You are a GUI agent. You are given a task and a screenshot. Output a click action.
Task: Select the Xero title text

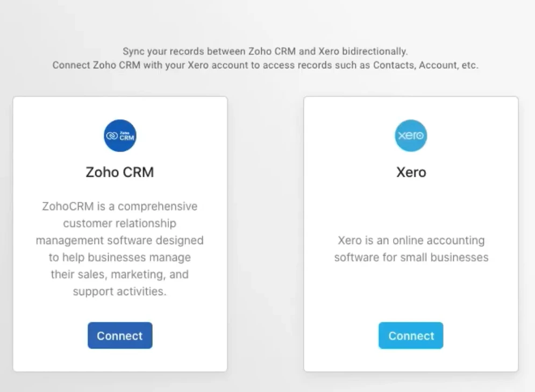[x=411, y=172]
